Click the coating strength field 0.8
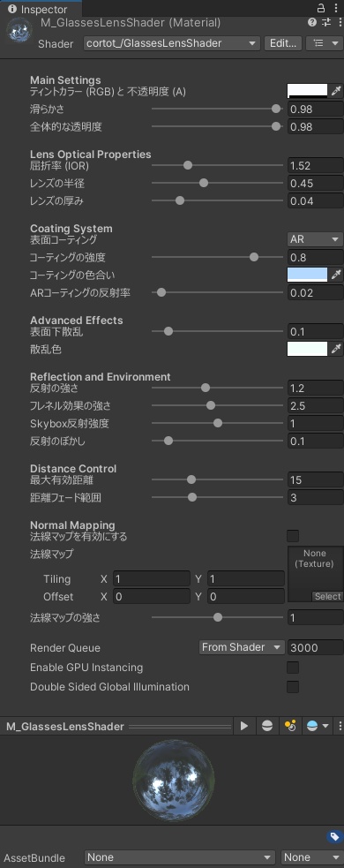Viewport: 344px width, 868px height. pyautogui.click(x=315, y=258)
